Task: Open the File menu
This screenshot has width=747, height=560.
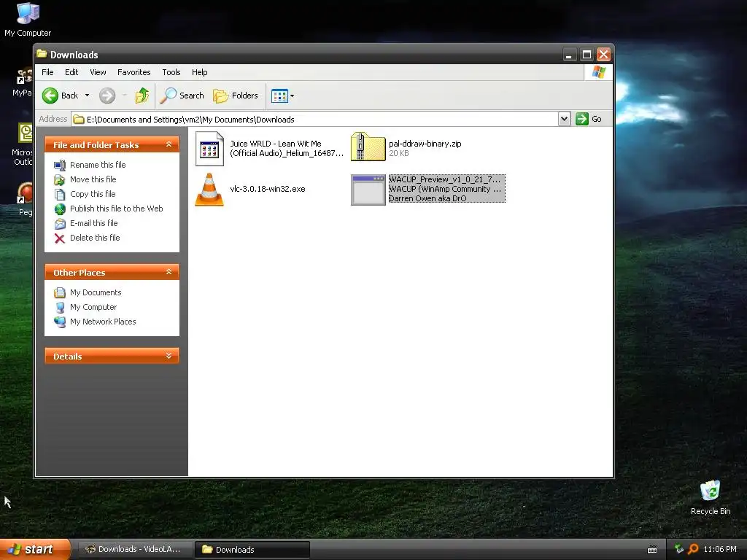Action: click(x=47, y=72)
